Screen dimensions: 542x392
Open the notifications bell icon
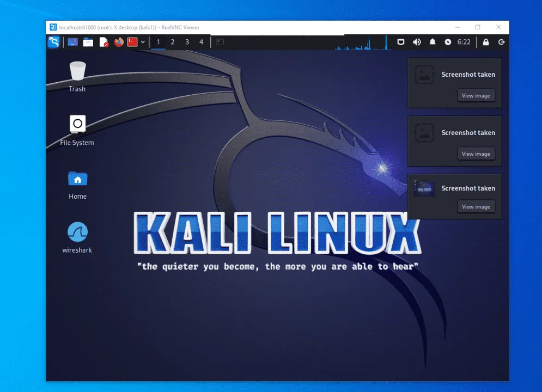[433, 42]
